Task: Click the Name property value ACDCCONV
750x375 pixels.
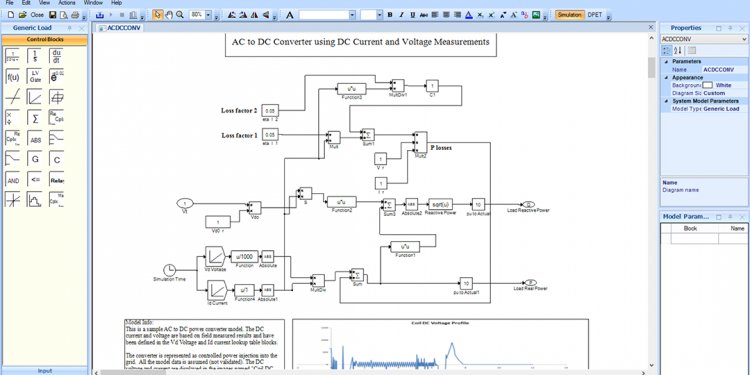Action: point(724,69)
